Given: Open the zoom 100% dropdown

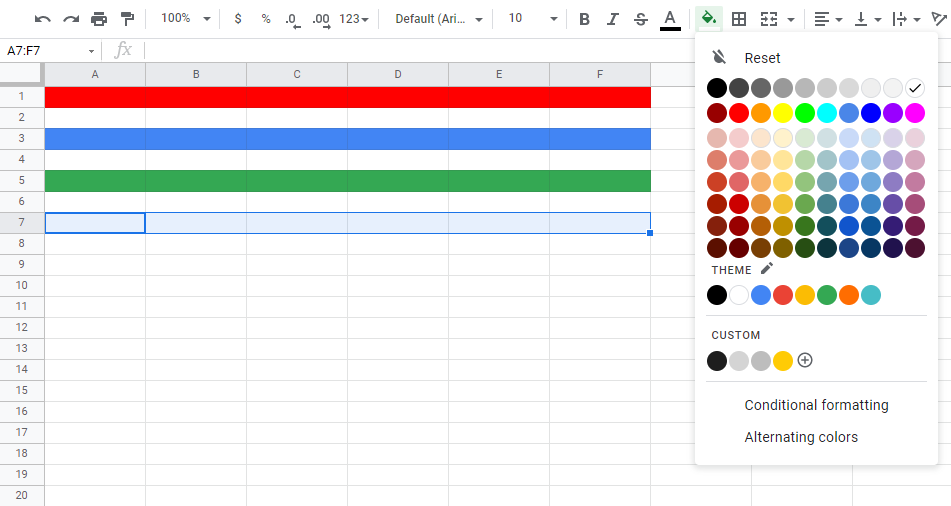Looking at the screenshot, I should [x=186, y=19].
